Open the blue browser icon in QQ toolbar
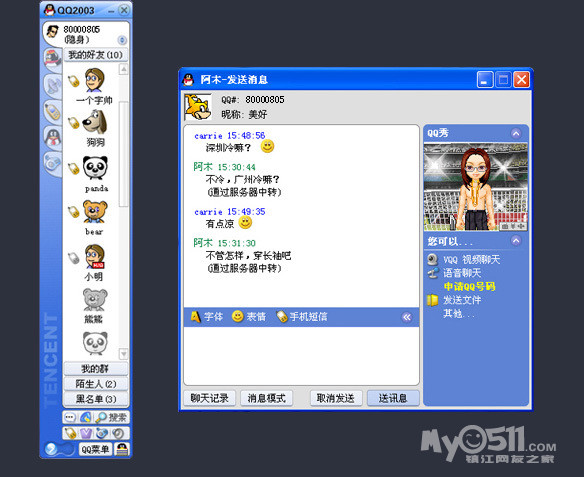 85,417
